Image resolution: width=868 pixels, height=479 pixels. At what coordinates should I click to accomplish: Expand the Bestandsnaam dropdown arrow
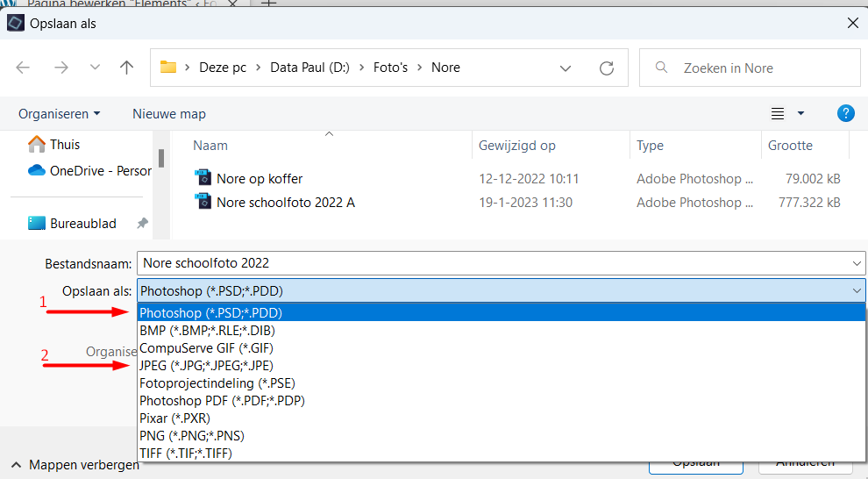pos(857,263)
